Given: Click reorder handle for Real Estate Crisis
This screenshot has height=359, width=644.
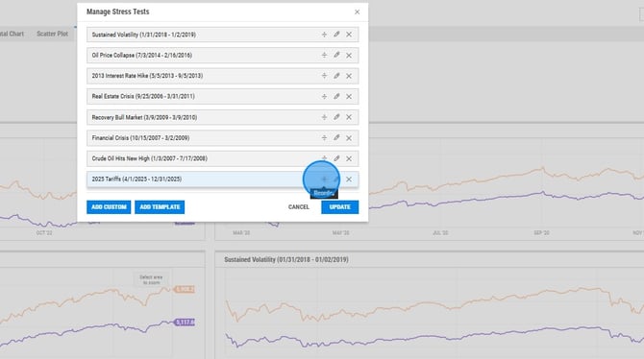Looking at the screenshot, I should (324, 96).
